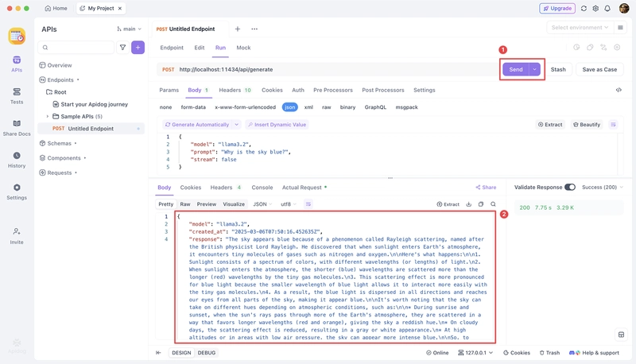The height and width of the screenshot is (364, 636).
Task: Click the Stash button
Action: (x=558, y=69)
